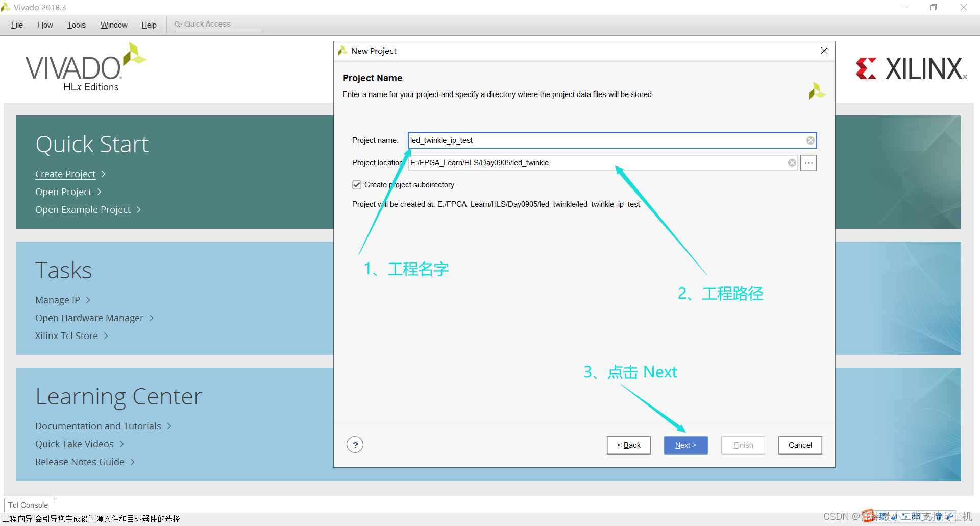This screenshot has width=980, height=526.
Task: Open the Open Example Project link
Action: point(83,210)
